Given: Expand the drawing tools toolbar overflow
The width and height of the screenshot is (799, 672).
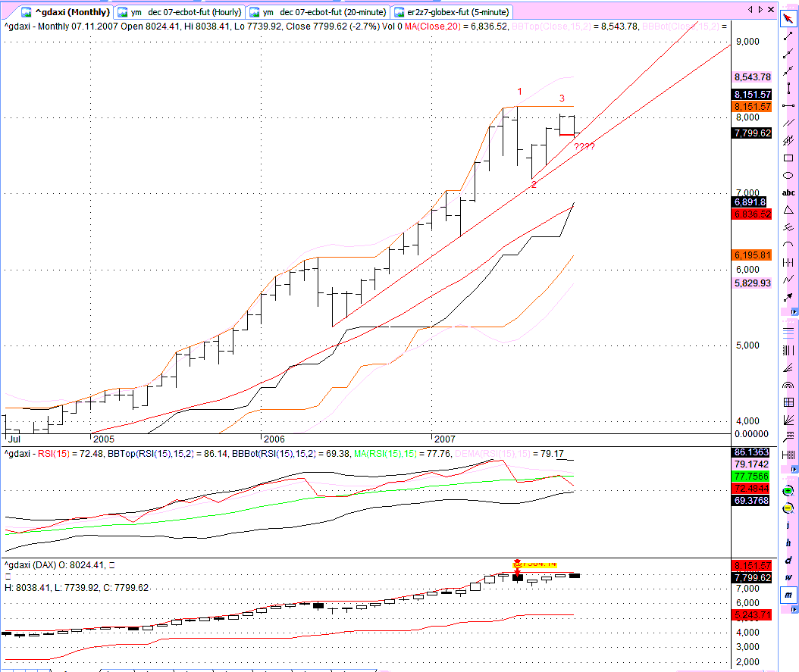Looking at the screenshot, I should tap(794, 311).
